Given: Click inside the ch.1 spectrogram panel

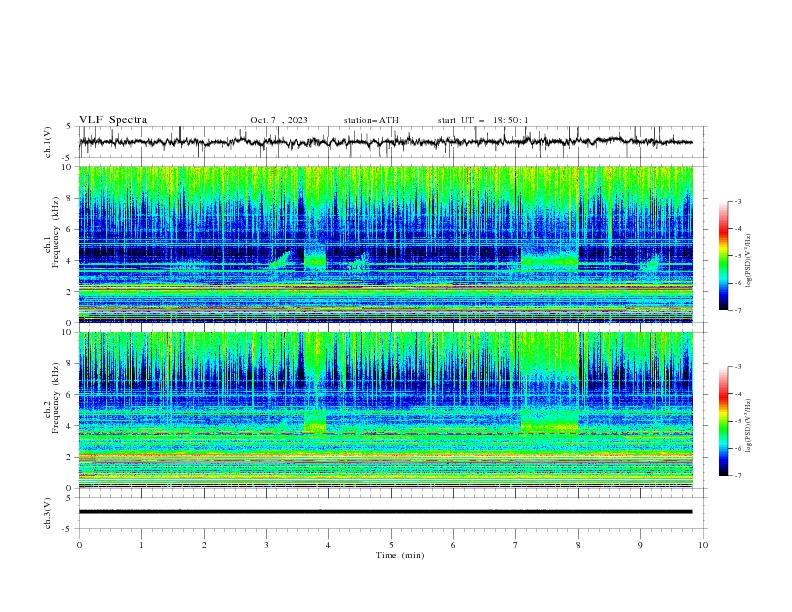Looking at the screenshot, I should coord(386,244).
